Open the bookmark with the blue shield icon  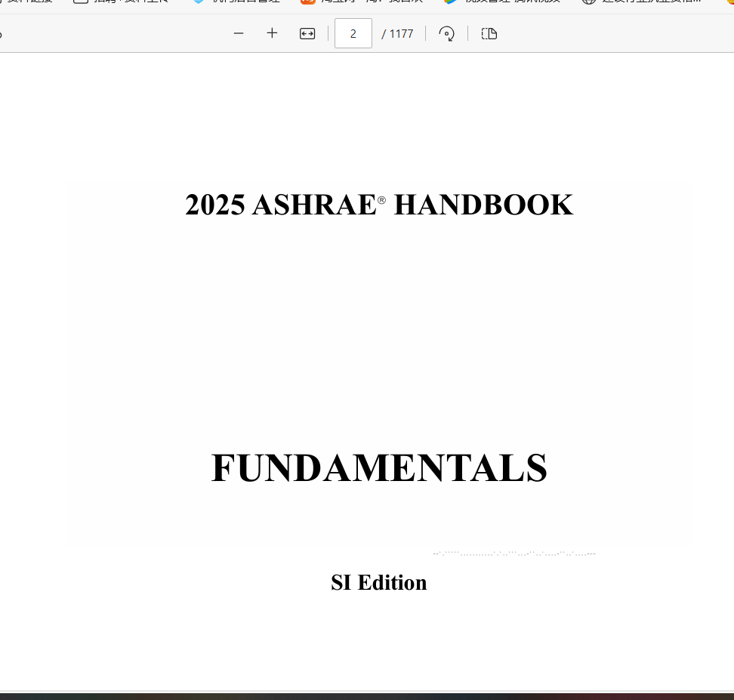point(234,2)
